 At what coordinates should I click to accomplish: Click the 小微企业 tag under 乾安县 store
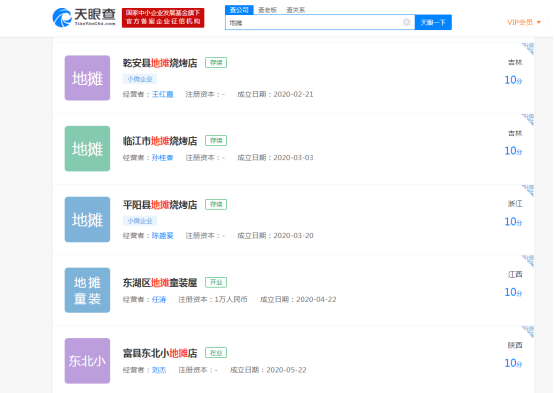coord(140,79)
